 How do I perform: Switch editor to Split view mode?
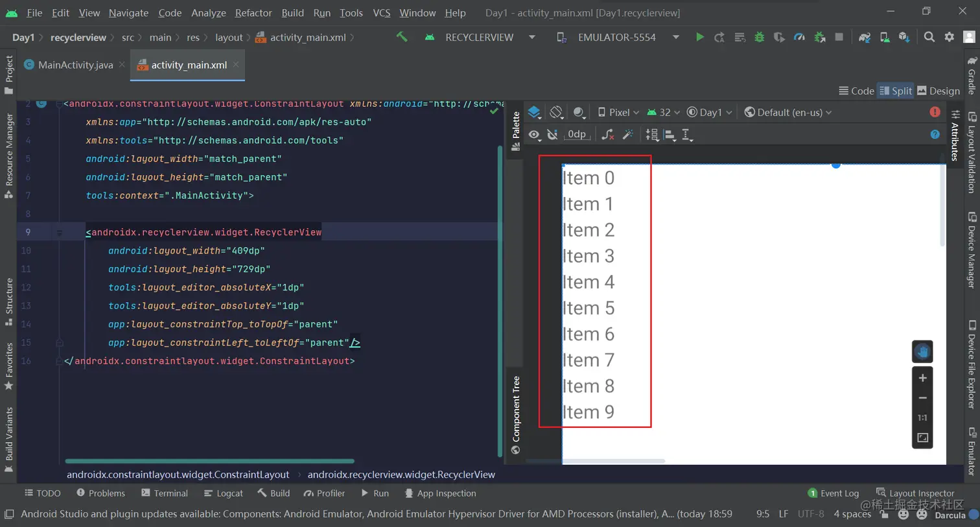click(x=896, y=91)
